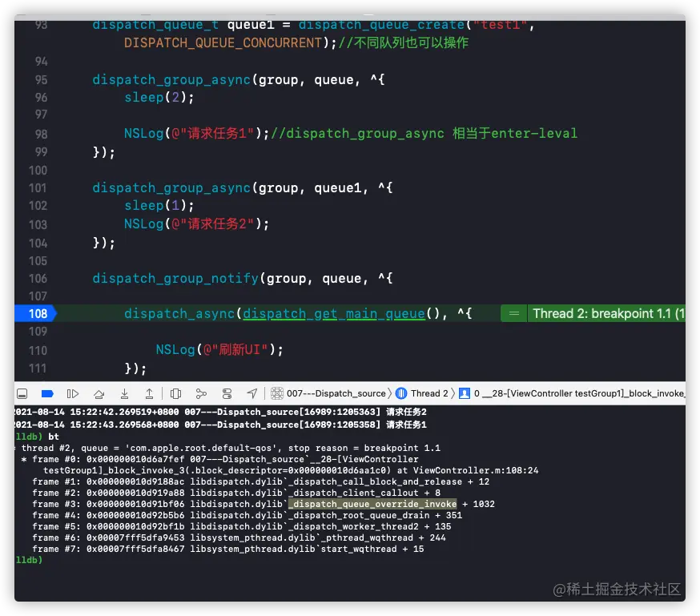Deactivate breakpoints using the blue breakpoint icon
Screen dimensions: 700x616
click(x=47, y=393)
